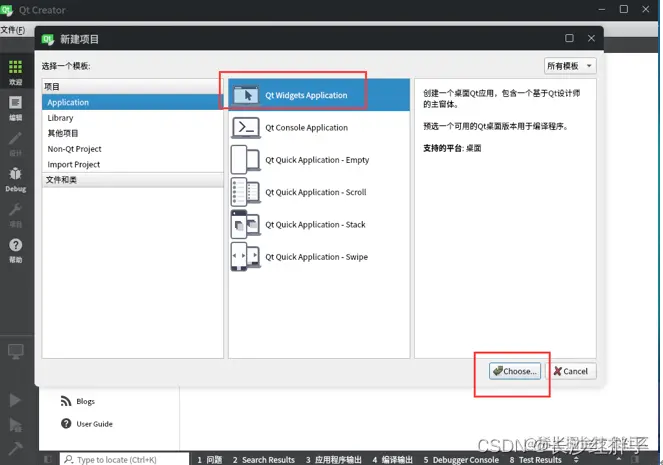Select Qt Quick Application - Swipe icon
The height and width of the screenshot is (465, 663).
point(246,257)
